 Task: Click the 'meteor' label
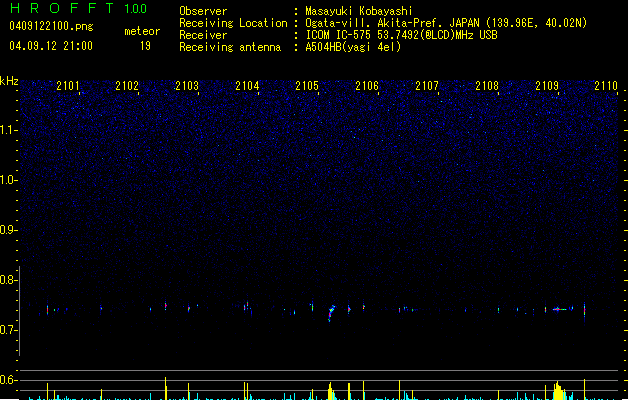(x=142, y=31)
